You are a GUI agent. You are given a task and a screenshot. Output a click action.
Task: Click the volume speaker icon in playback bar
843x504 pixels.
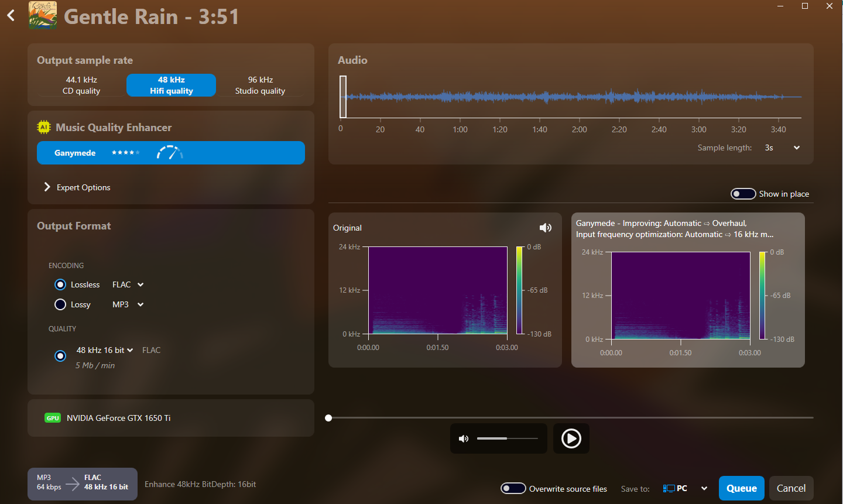[x=464, y=438]
